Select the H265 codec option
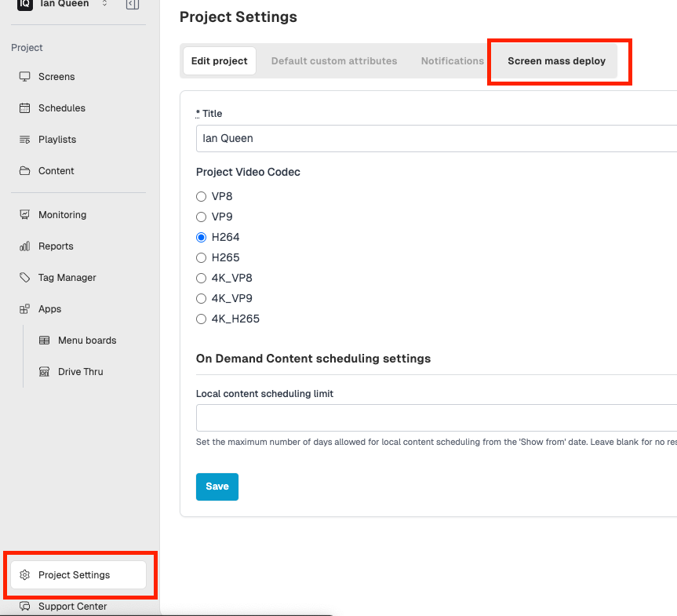This screenshot has height=616, width=677. 201,257
